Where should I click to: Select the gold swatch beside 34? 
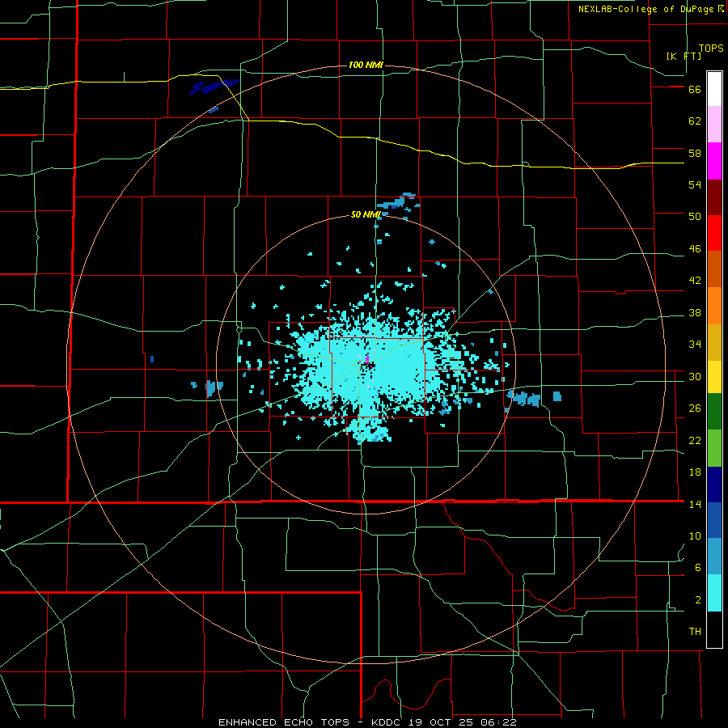pos(714,341)
